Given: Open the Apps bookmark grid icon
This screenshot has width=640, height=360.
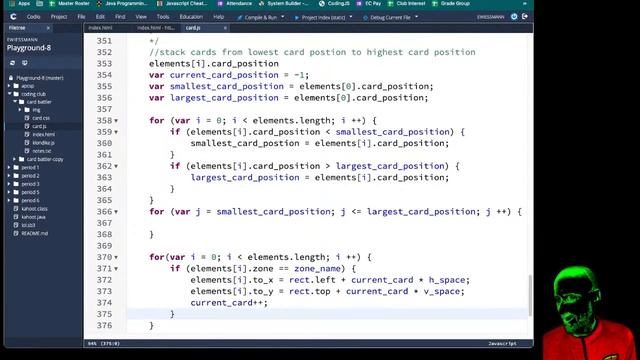Looking at the screenshot, I should pos(12,3).
